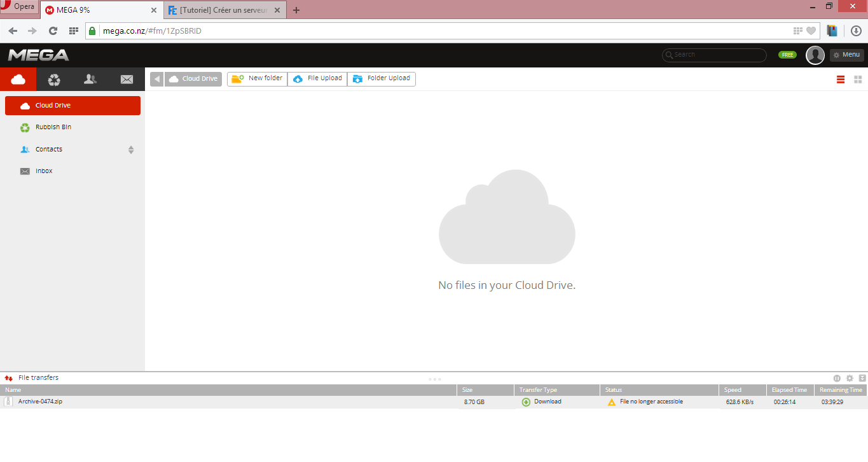Viewport: 868px width, 462px height.
Task: Sort transfers by Transfer Type column
Action: [x=557, y=390]
